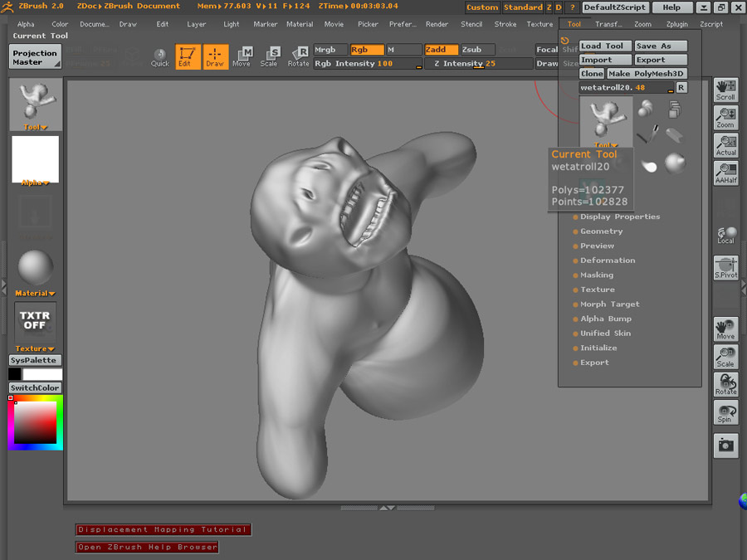Pick a color in the color picker square
The height and width of the screenshot is (560, 747).
coord(35,424)
